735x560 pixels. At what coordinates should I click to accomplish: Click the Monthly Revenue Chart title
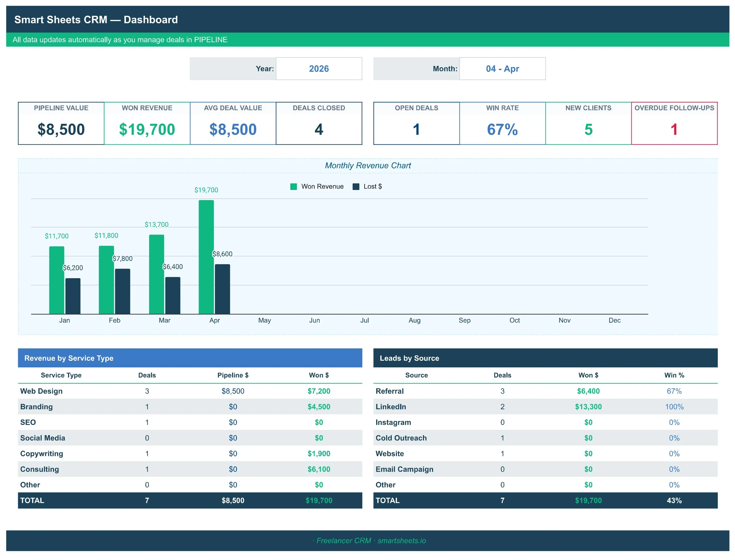pos(368,166)
